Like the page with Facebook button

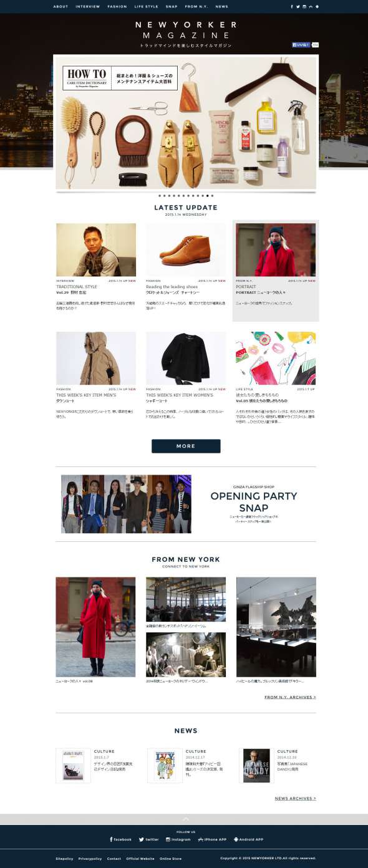[301, 45]
